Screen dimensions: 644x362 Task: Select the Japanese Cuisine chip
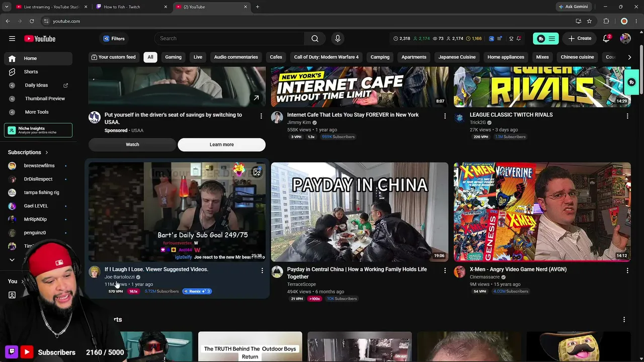point(457,57)
